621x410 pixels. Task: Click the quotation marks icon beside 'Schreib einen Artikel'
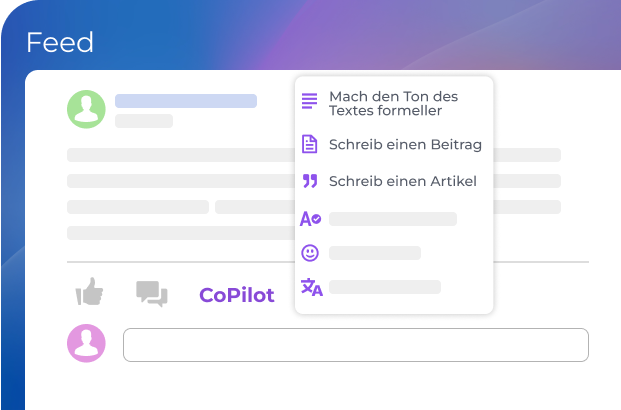(310, 181)
